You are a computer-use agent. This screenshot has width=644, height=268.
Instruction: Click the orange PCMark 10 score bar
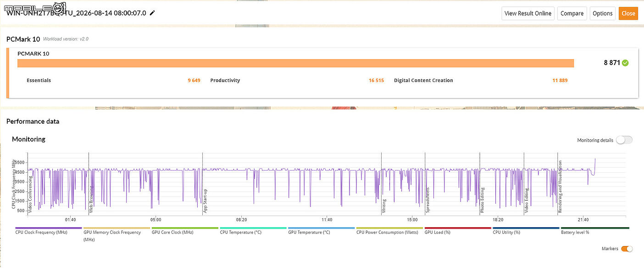296,63
